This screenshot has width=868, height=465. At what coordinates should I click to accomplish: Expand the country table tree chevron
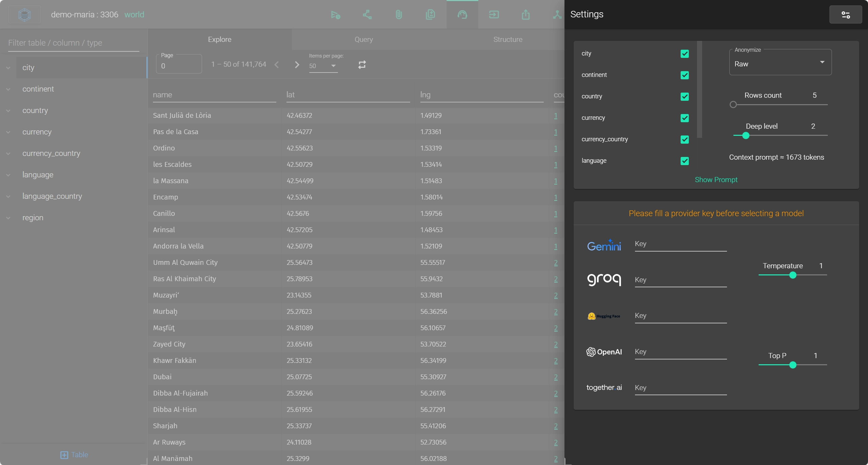[x=8, y=111]
